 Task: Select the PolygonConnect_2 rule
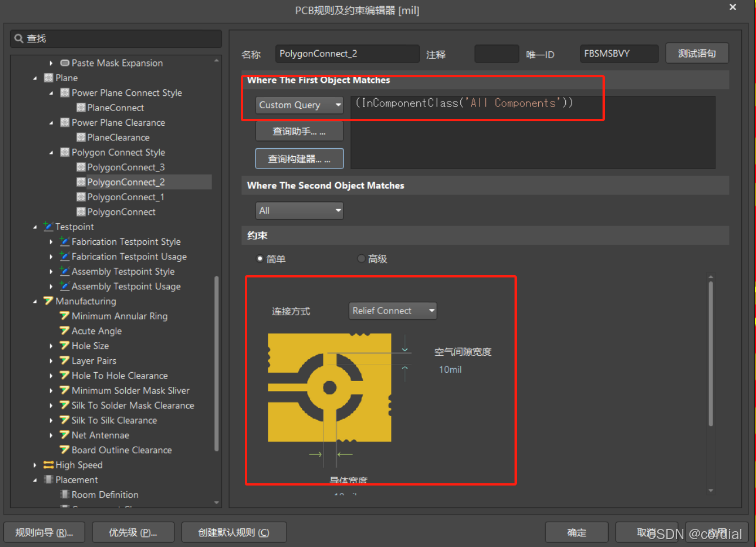(126, 182)
